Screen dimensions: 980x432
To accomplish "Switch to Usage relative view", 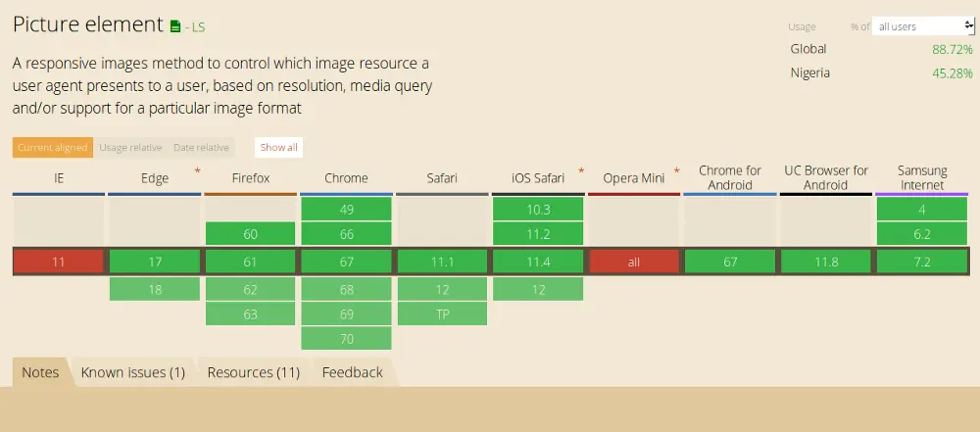I will (x=130, y=148).
